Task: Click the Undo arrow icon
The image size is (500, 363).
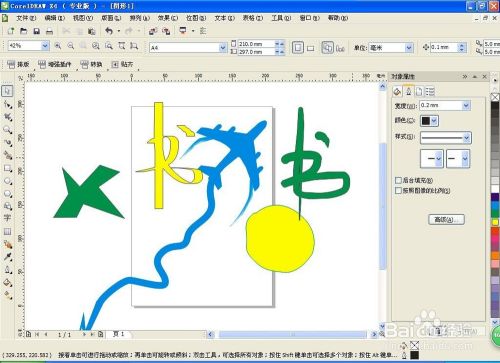Action: click(x=109, y=31)
